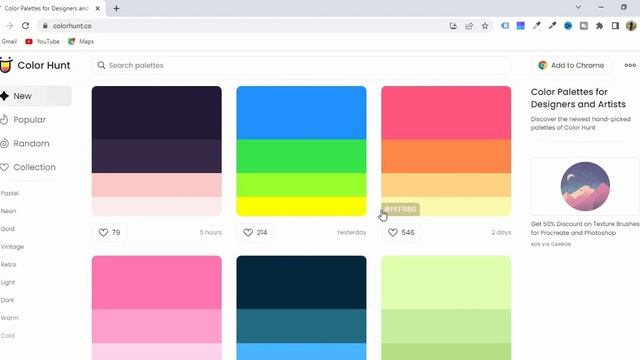Filter by Pastel tag
The height and width of the screenshot is (360, 640).
tap(10, 193)
